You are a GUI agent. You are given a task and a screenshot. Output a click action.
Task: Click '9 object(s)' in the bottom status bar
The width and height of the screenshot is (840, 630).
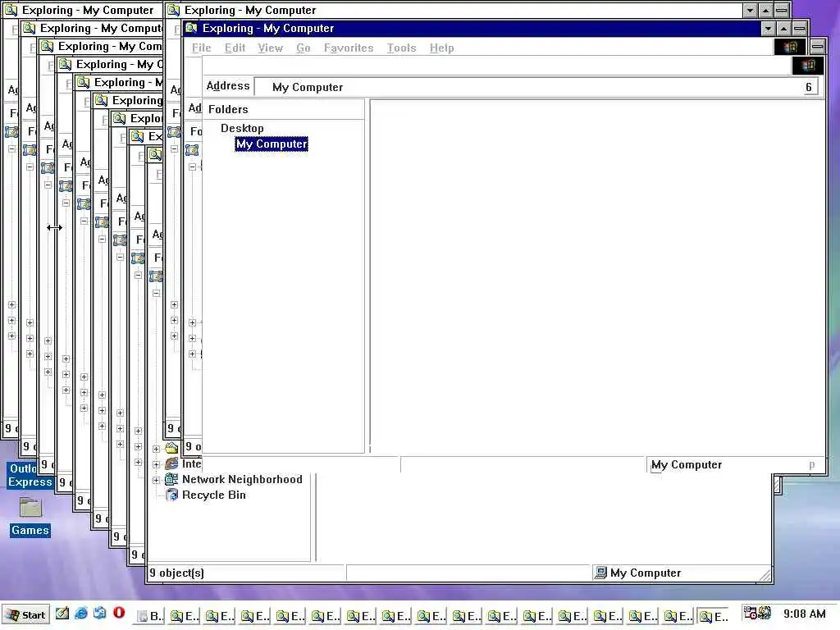(177, 573)
